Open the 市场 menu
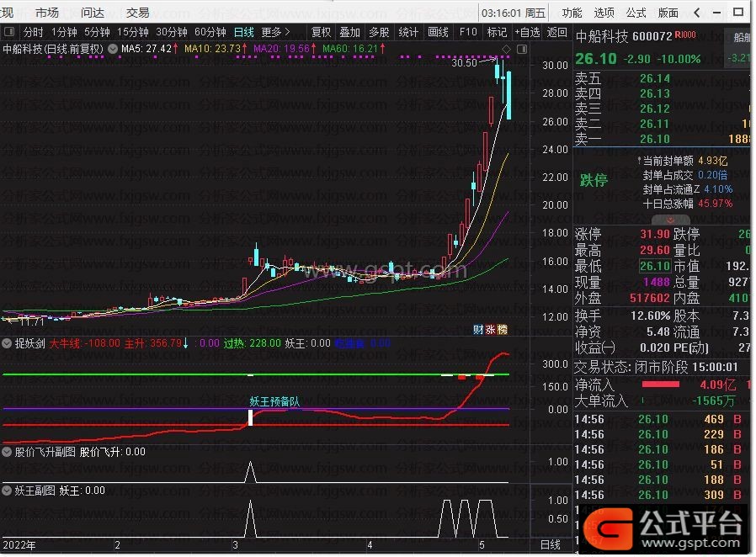Image resolution: width=756 pixels, height=557 pixels. click(x=47, y=13)
